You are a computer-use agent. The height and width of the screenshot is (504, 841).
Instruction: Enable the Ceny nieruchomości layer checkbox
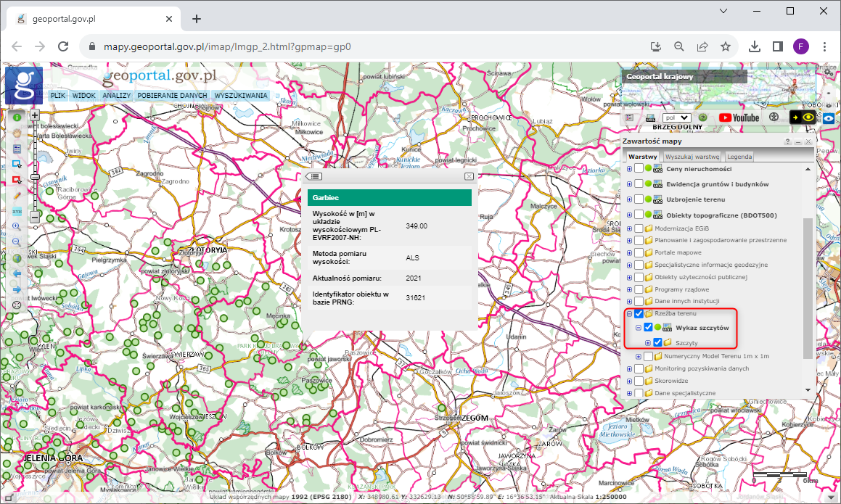click(639, 168)
